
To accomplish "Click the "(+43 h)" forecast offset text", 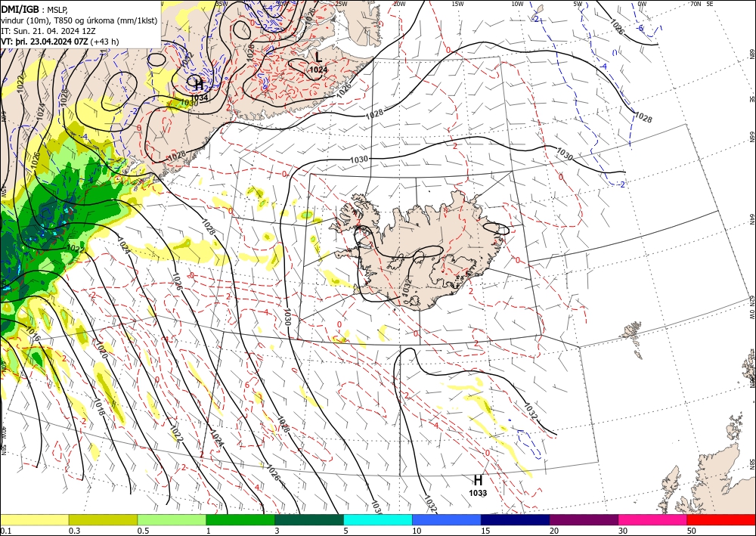I will tap(104, 42).
